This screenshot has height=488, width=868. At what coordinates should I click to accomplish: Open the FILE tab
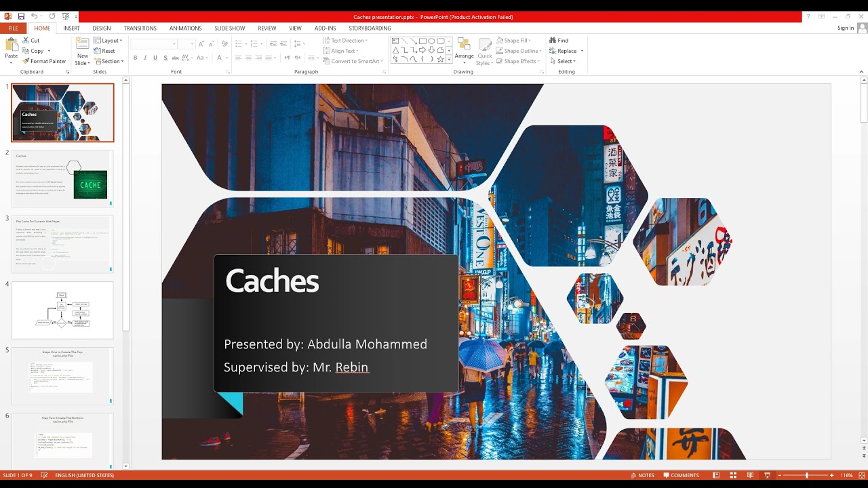coord(13,28)
